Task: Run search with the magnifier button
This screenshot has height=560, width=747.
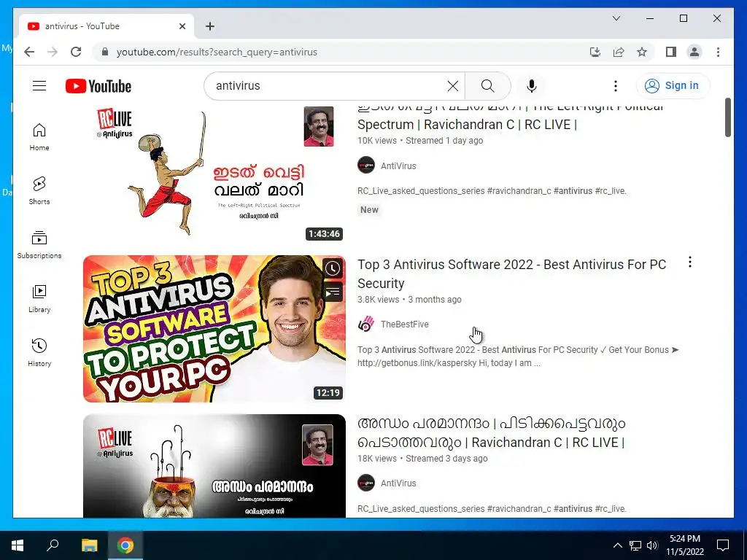Action: [487, 86]
